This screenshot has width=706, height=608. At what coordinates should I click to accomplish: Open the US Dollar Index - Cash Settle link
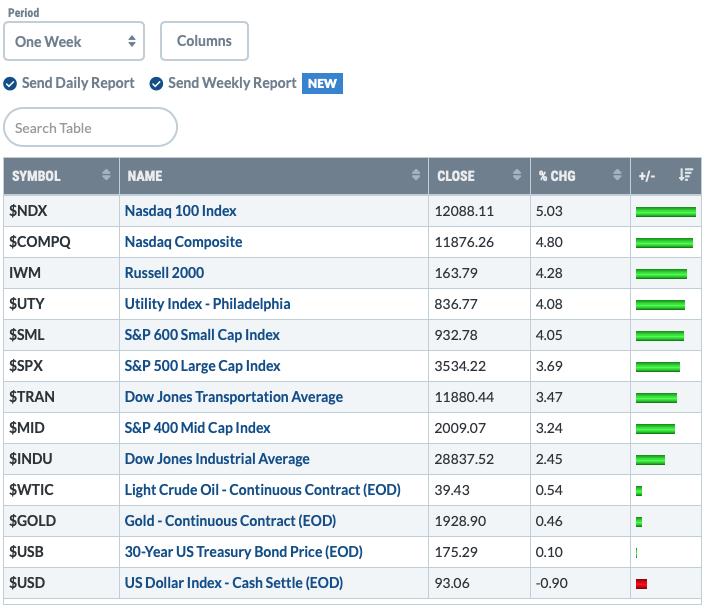tap(234, 583)
